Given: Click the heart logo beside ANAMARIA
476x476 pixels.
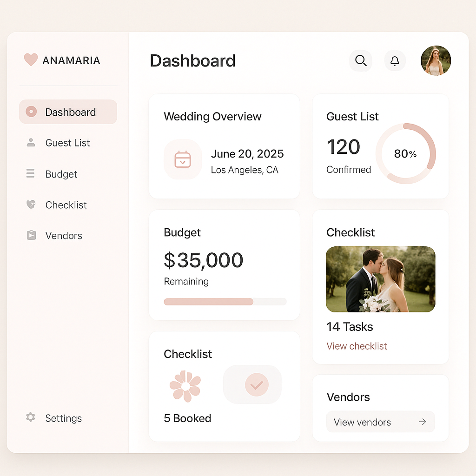Looking at the screenshot, I should [31, 60].
